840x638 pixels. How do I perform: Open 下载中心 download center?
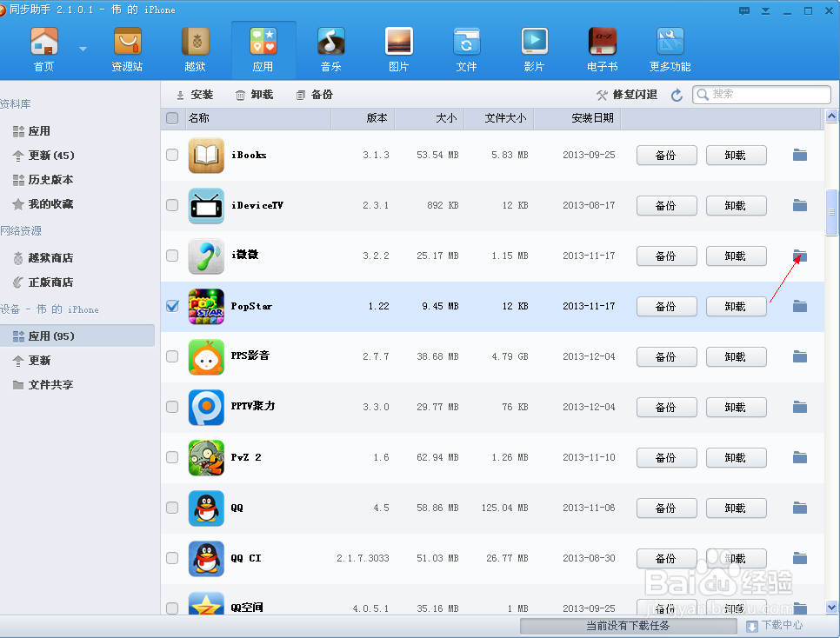click(x=775, y=625)
